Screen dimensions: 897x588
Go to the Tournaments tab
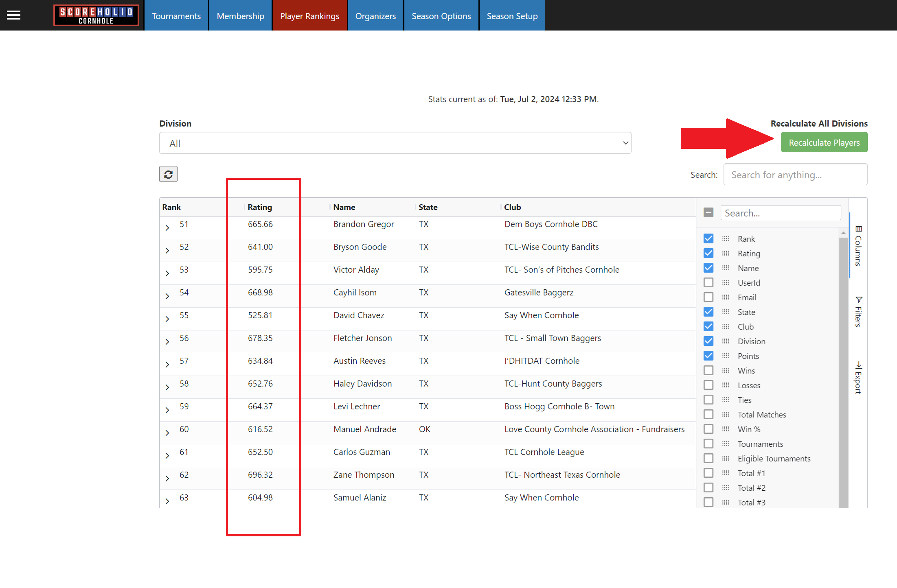pyautogui.click(x=176, y=16)
